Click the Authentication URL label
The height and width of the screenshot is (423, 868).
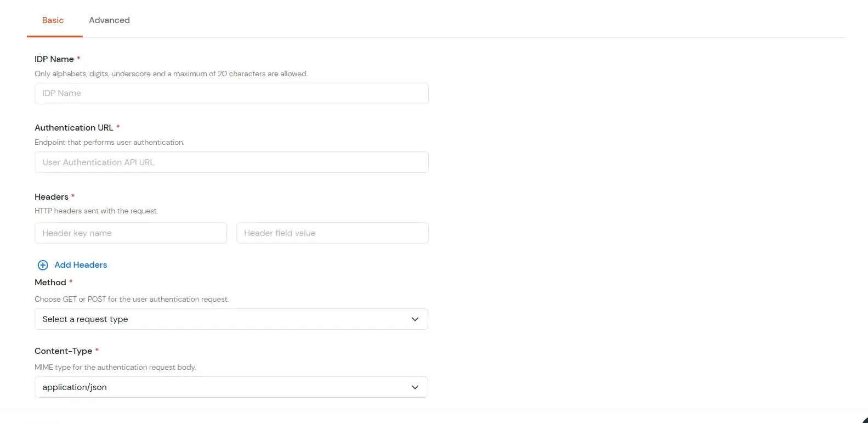click(x=74, y=128)
